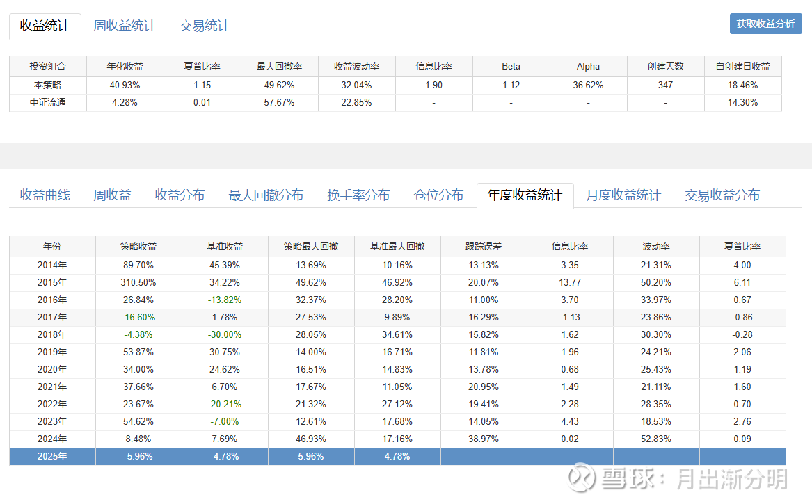The height and width of the screenshot is (504, 812).
Task: Click the 54.62% strategy return cell
Action: click(138, 422)
